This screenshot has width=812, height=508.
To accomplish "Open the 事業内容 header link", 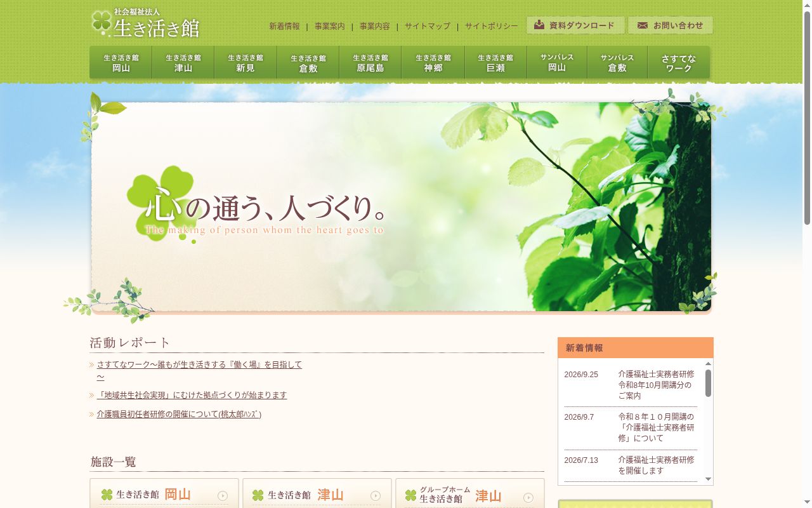I will pos(375,26).
